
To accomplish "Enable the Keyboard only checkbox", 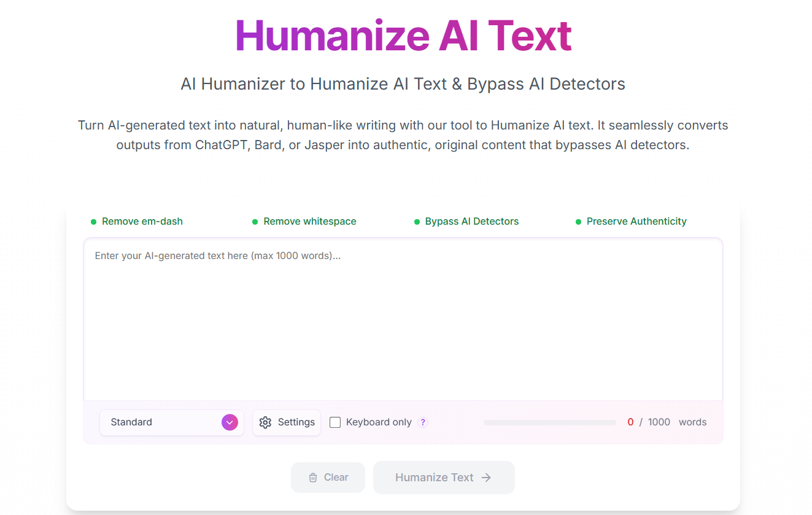I will (x=335, y=422).
